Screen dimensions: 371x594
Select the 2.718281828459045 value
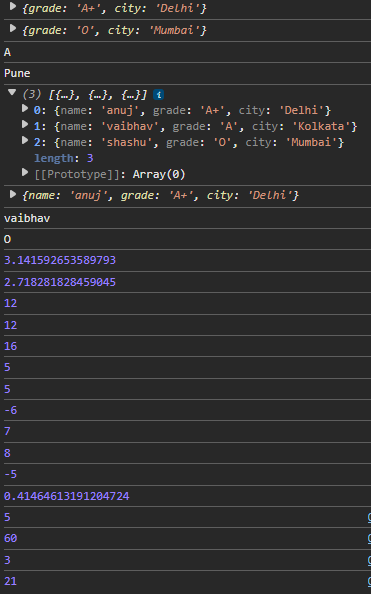click(x=60, y=282)
